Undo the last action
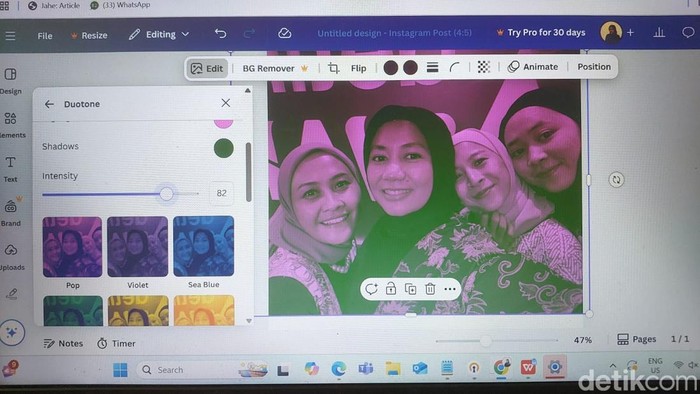Screen dimensions: 700x394 tap(221, 33)
